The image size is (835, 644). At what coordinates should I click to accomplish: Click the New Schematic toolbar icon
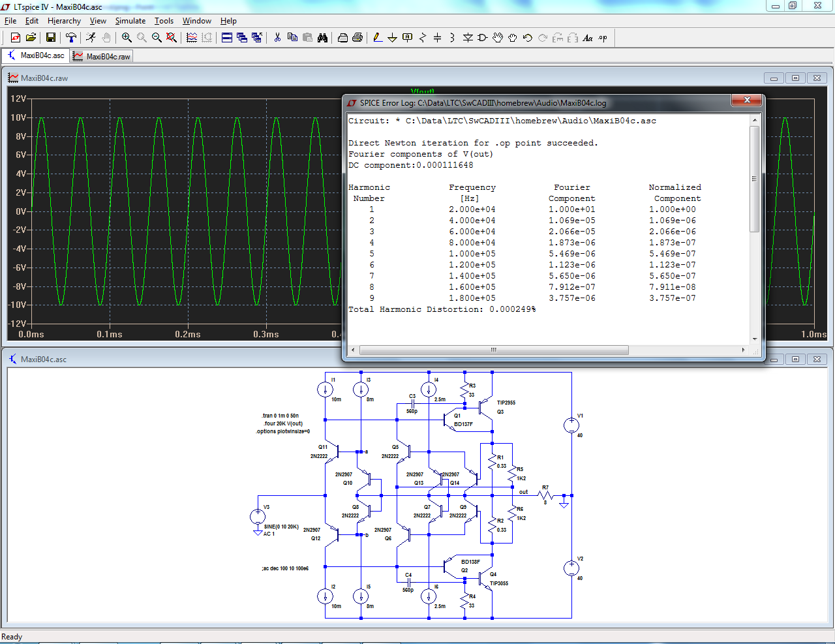click(16, 38)
